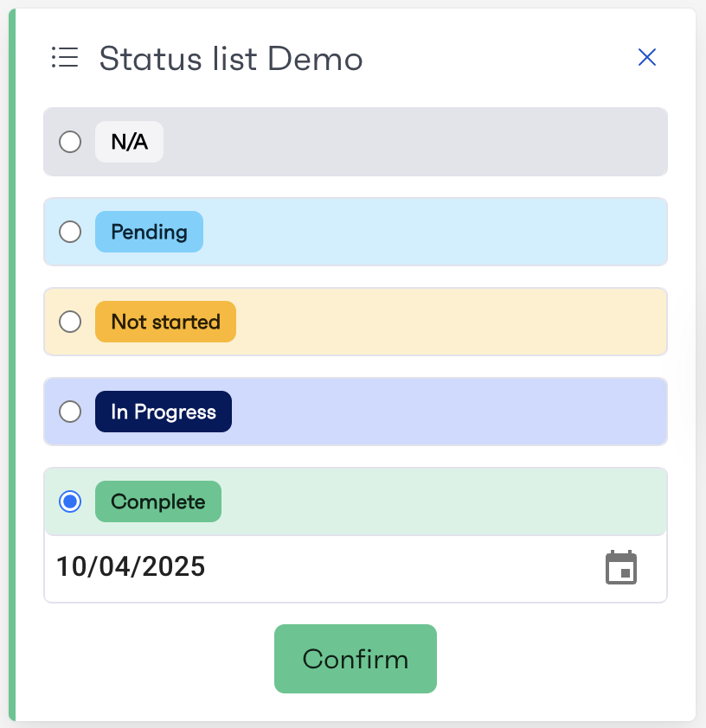Click the Status list Demo title
This screenshot has height=728, width=706.
point(231,59)
